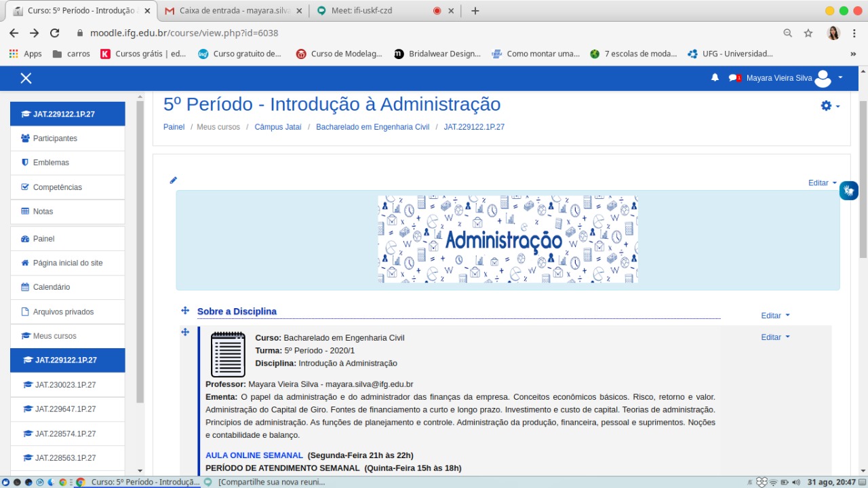
Task: Open Participantes in the sidebar
Action: pos(55,138)
